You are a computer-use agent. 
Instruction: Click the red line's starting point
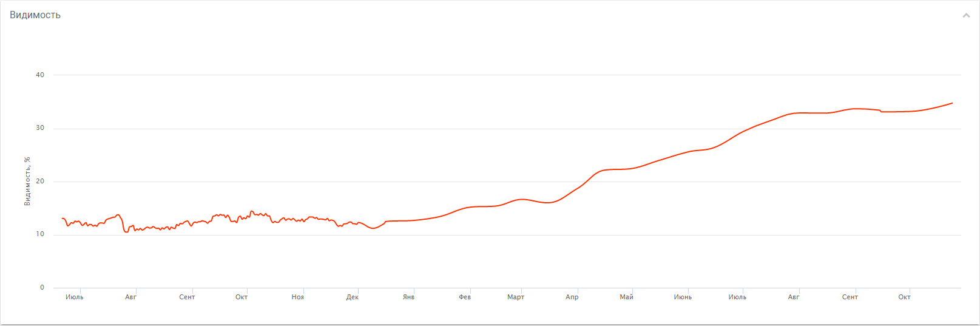63,219
